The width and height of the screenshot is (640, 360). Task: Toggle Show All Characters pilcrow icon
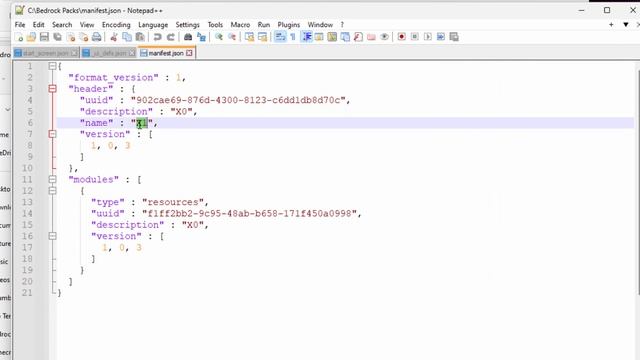[293, 37]
